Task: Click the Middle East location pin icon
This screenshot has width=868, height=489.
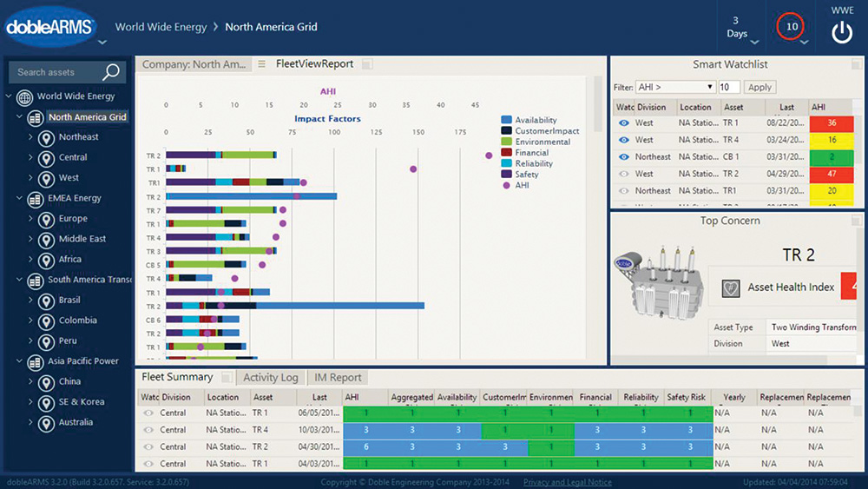Action: [x=46, y=240]
